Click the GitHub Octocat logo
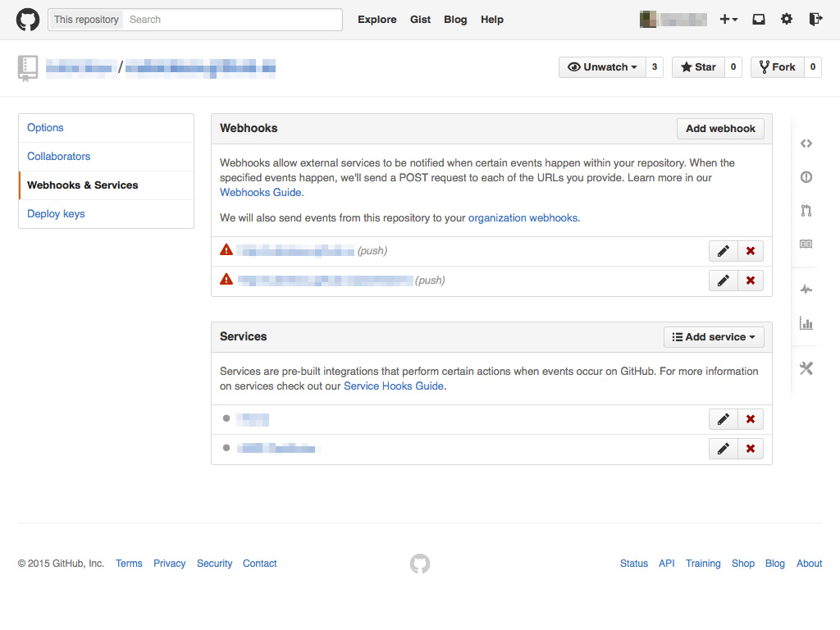This screenshot has height=630, width=840. point(27,19)
